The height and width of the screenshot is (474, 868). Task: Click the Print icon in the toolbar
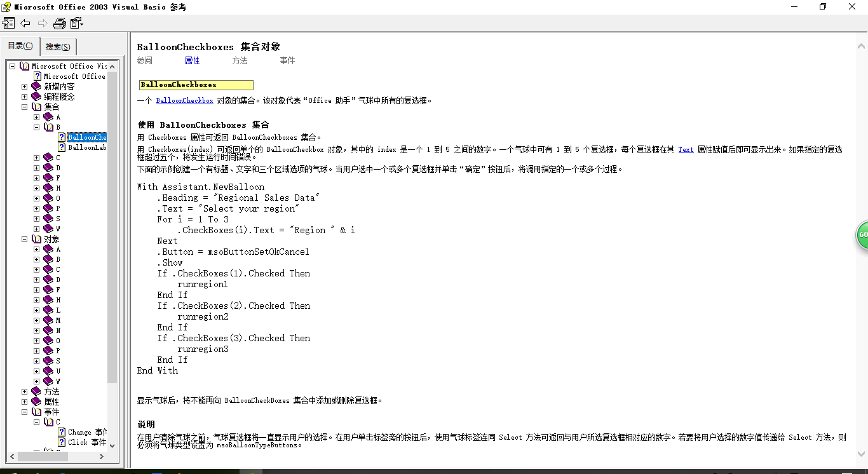click(x=59, y=23)
